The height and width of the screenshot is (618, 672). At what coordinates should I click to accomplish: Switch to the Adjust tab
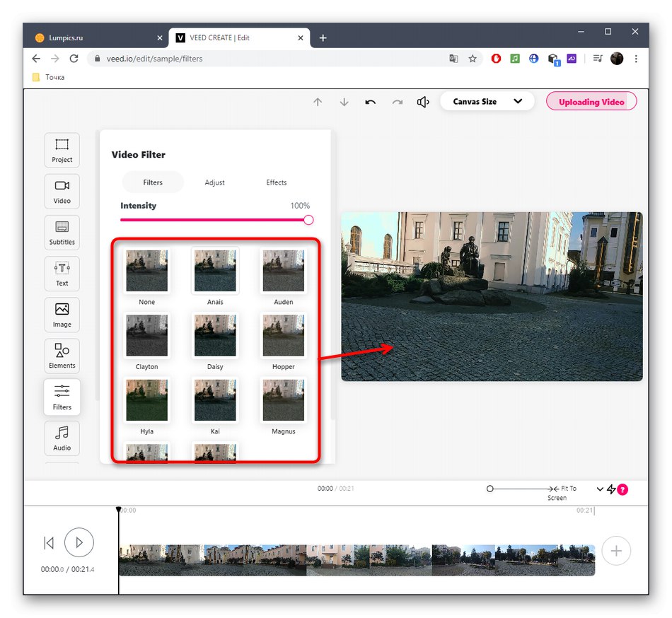pos(214,182)
